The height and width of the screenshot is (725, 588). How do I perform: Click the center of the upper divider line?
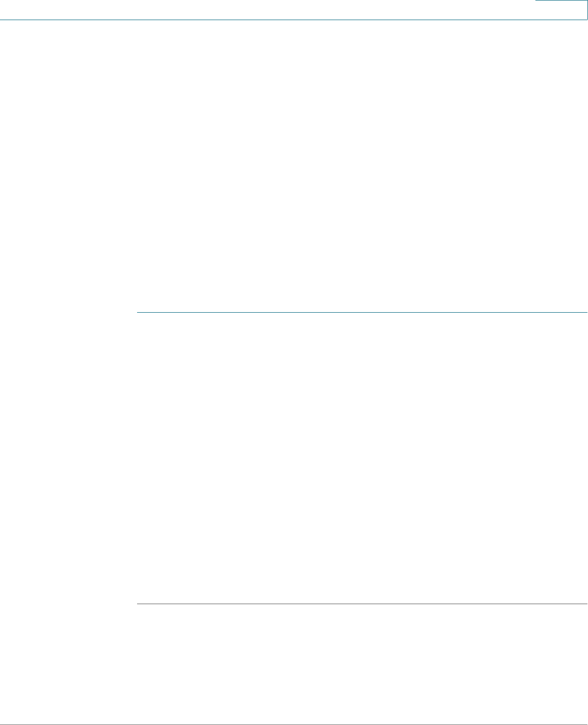pos(362,312)
